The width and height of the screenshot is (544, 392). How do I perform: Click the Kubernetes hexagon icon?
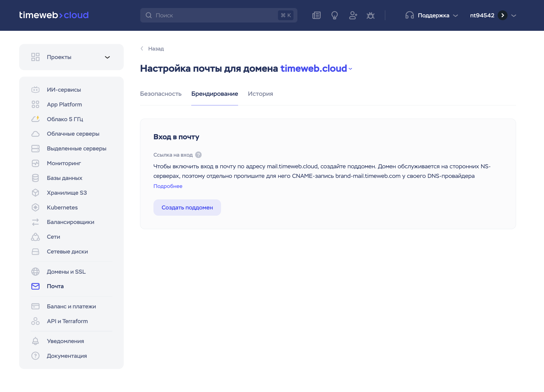(x=35, y=207)
